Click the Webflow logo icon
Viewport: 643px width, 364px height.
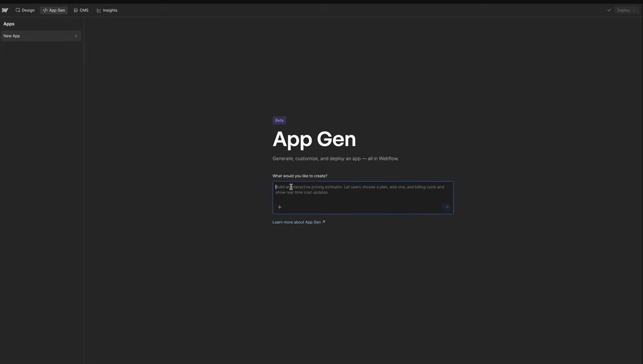(x=5, y=10)
